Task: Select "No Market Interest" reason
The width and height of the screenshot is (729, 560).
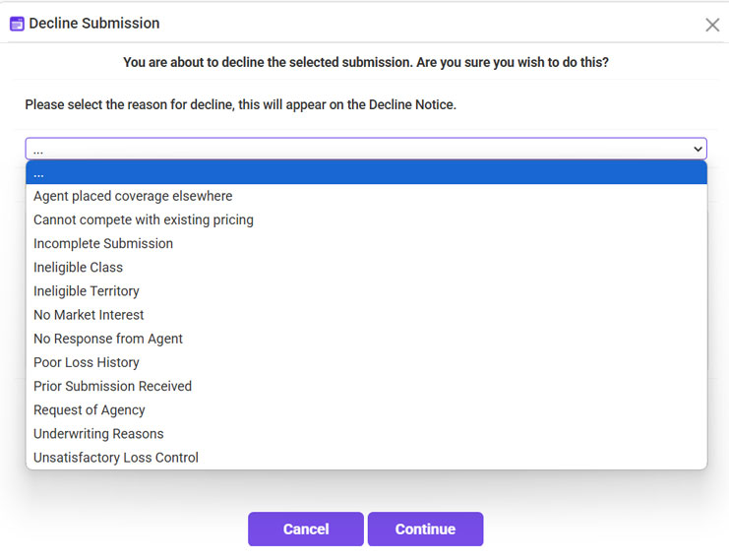Action: click(x=89, y=315)
